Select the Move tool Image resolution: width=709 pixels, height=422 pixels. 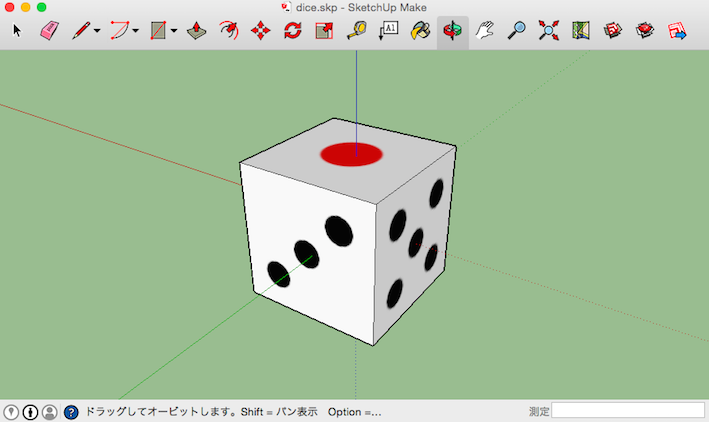pyautogui.click(x=260, y=31)
